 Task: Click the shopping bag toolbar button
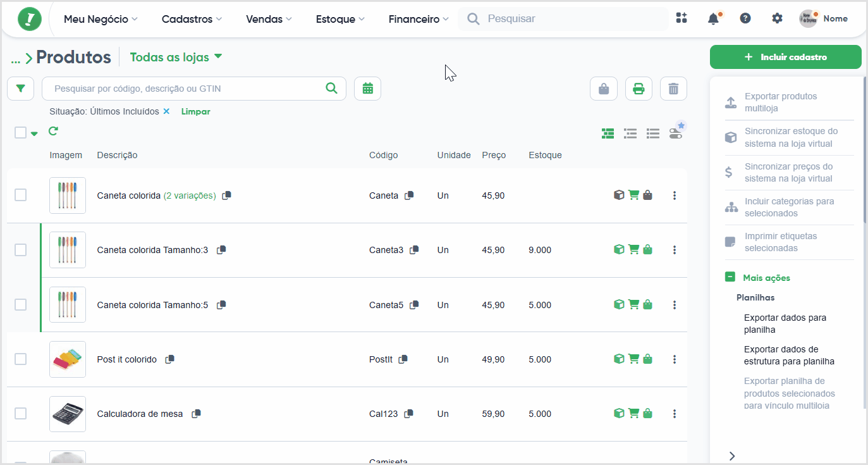pyautogui.click(x=604, y=89)
